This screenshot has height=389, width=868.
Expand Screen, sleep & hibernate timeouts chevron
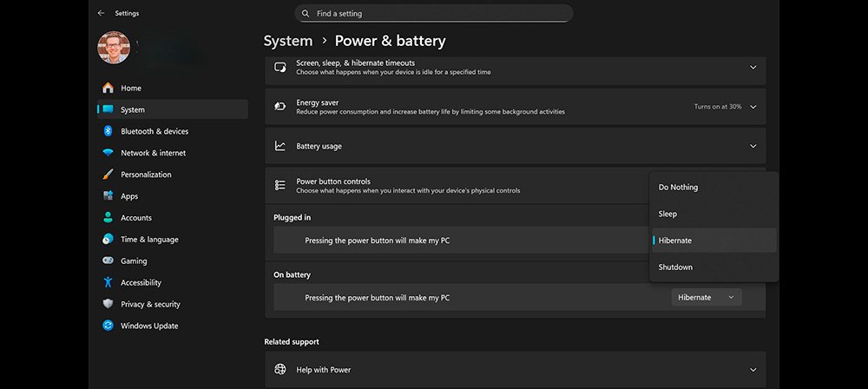(753, 68)
